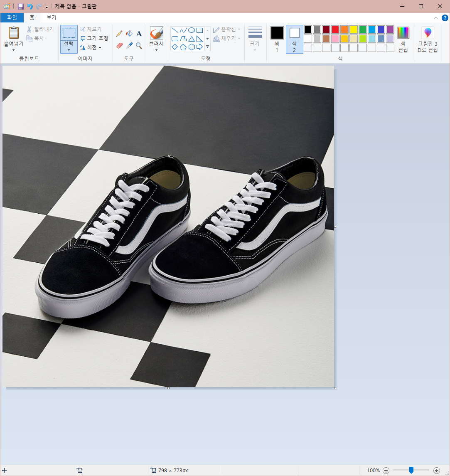Open Customize Quick Access Toolbar arrow
450x476 pixels.
[47, 7]
